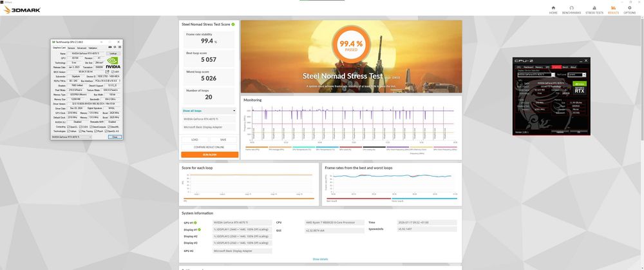Click COMPARE RESULT ONLINE
Viewport: 644px width, 270px height.
coord(209,147)
